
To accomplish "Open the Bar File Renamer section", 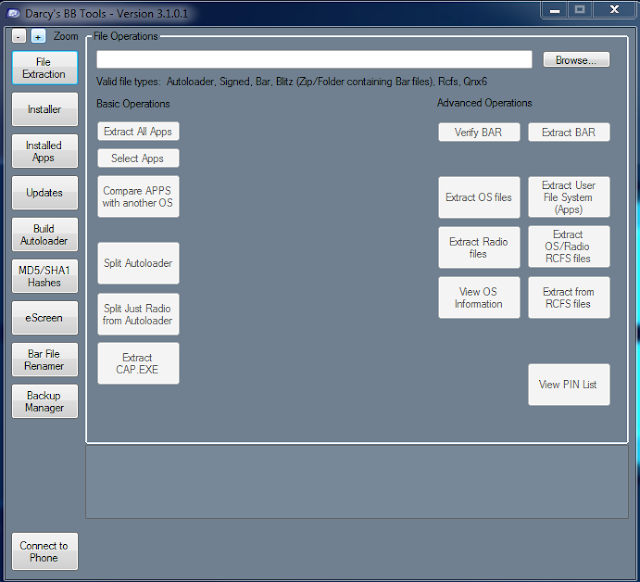I will coord(44,360).
